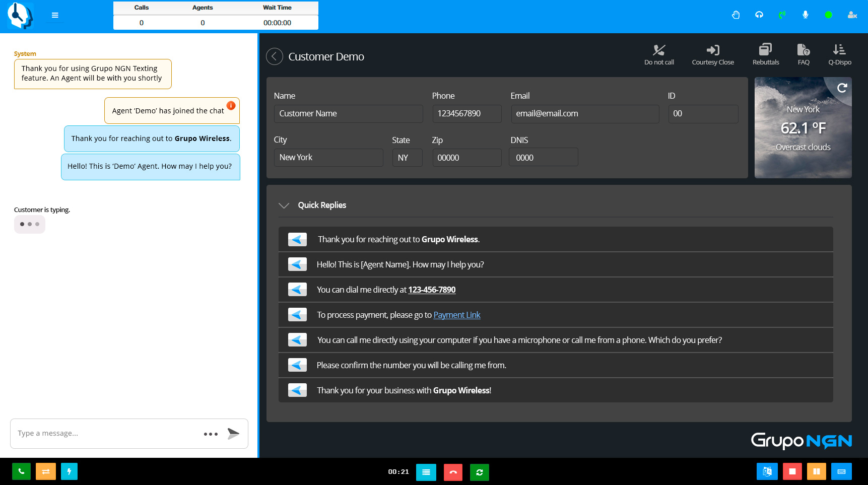Click the red hang-up button

453,472
